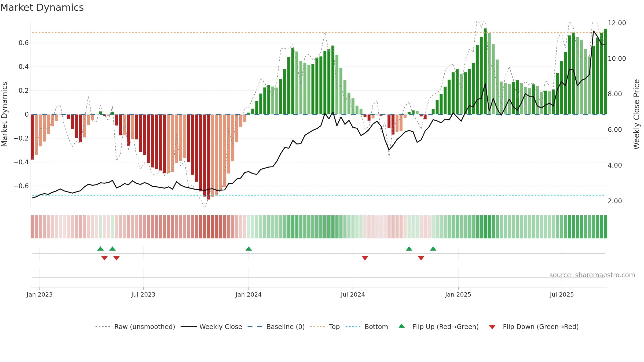Click the 4.00 price axis tick
Image resolution: width=644 pixels, height=362 pixels.
pos(615,165)
